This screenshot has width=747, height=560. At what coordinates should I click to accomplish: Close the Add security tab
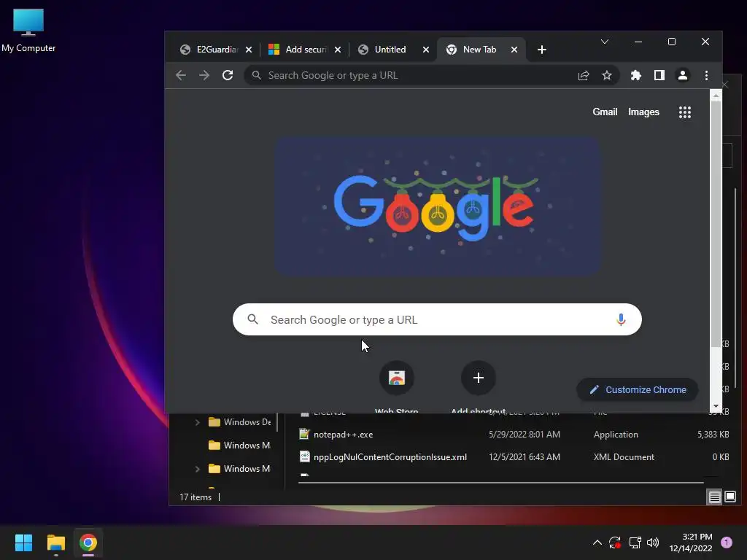[338, 50]
